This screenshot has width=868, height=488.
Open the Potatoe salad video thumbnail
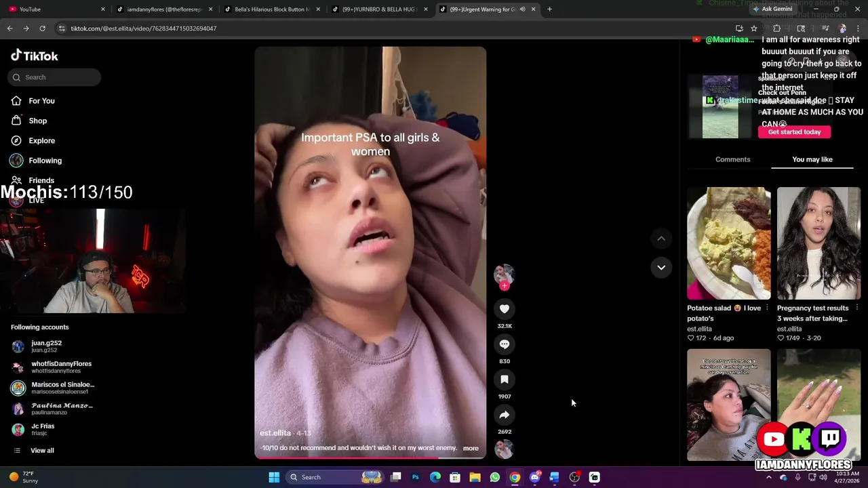(x=728, y=243)
